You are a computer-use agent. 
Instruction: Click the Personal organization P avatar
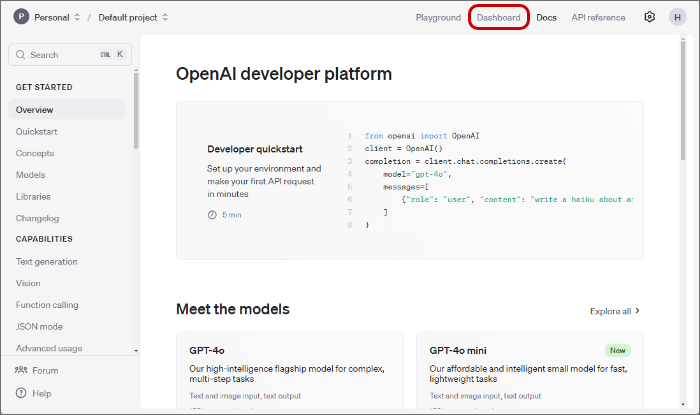[21, 17]
